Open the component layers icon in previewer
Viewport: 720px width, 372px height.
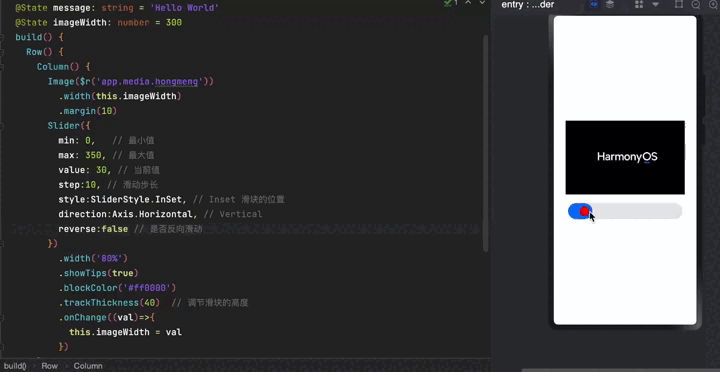pos(610,4)
